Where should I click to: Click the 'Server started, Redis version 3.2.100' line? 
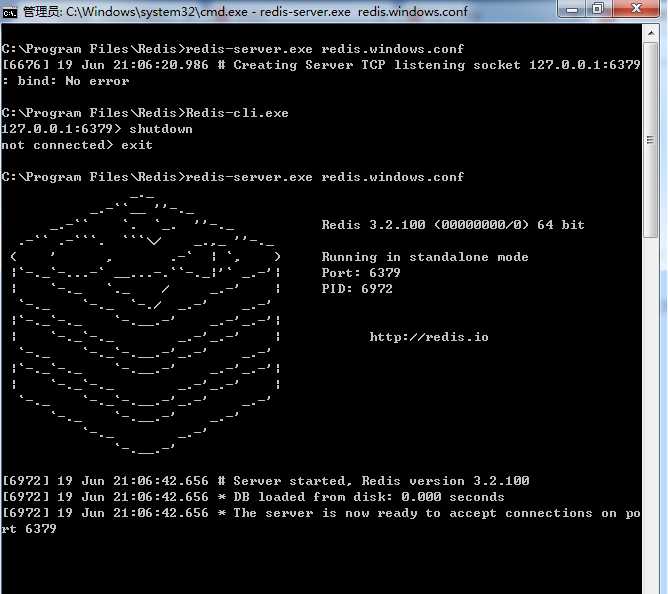coord(265,481)
